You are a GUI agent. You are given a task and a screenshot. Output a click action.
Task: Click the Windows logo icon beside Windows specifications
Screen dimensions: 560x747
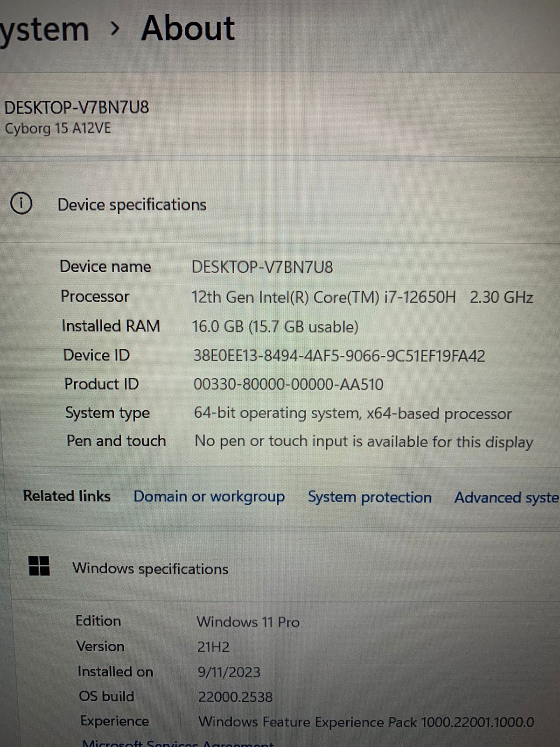39,566
